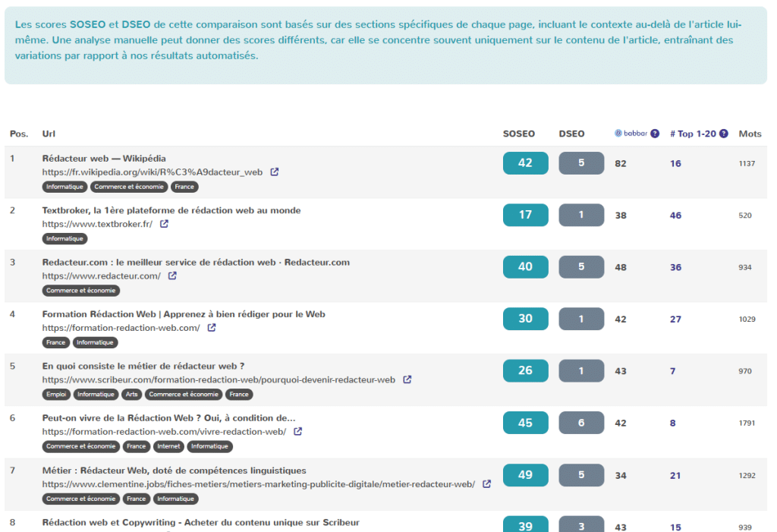
Task: Open 'Rédaction web et Copywriting' Scribeur title
Action: click(200, 523)
